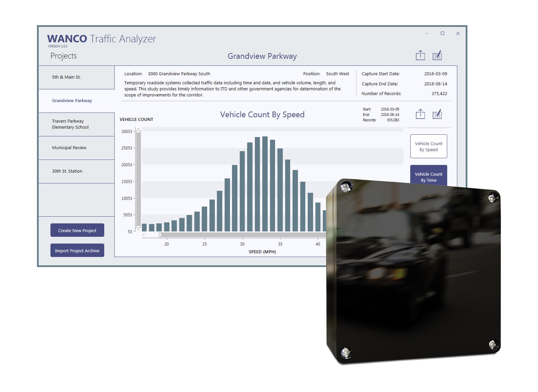Click the Create New Project button
Image resolution: width=538 pixels, height=392 pixels.
[x=77, y=230]
